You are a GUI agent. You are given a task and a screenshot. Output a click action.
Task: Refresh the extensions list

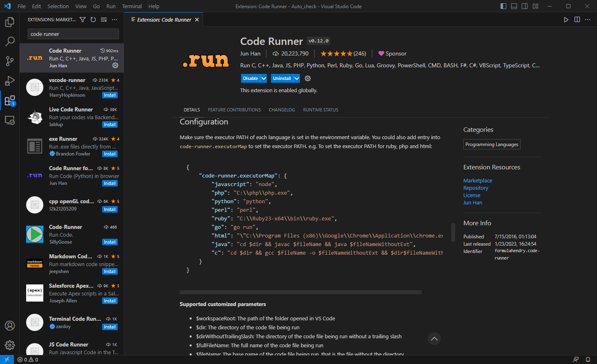point(93,20)
